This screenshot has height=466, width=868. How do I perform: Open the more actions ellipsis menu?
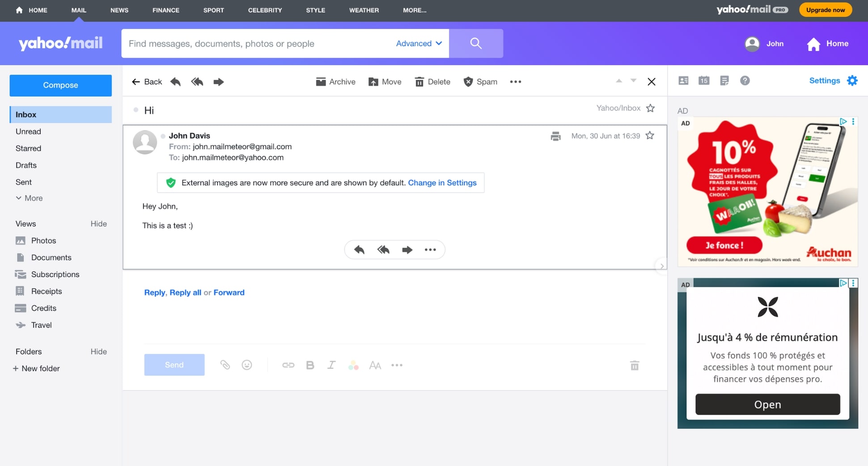tap(515, 82)
